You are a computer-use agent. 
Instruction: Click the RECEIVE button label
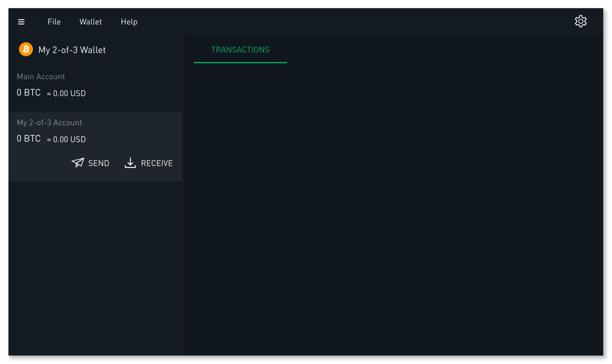tap(157, 163)
